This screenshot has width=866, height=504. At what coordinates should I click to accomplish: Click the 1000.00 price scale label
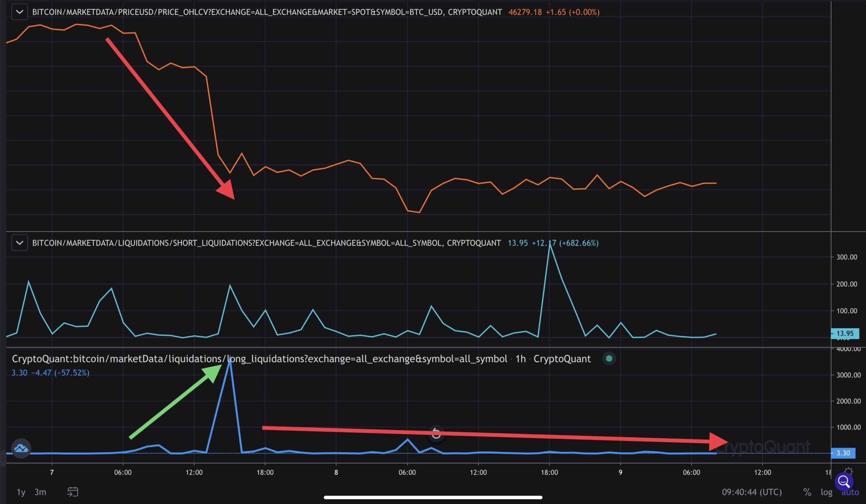coord(848,427)
